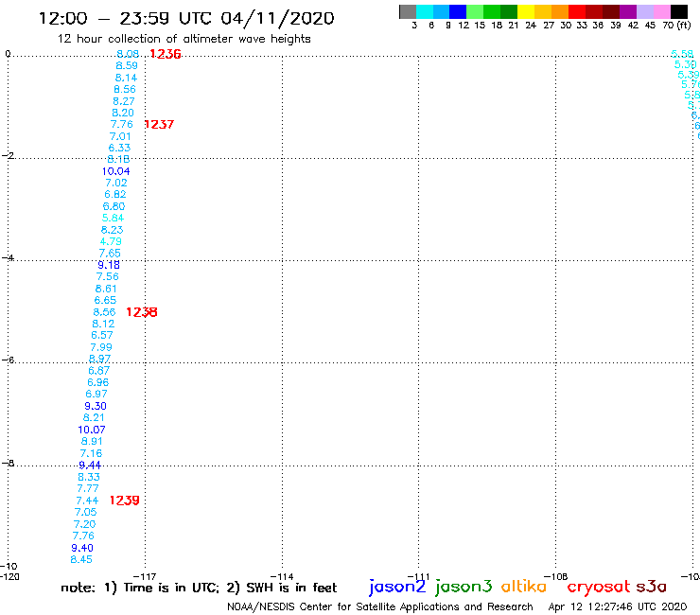This screenshot has width=700, height=615.
Task: Click the purple swatch in the color scale
Action: click(628, 11)
